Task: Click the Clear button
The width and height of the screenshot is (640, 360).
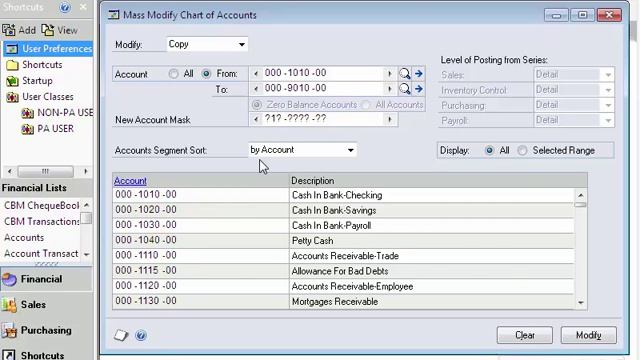Action: [524, 335]
